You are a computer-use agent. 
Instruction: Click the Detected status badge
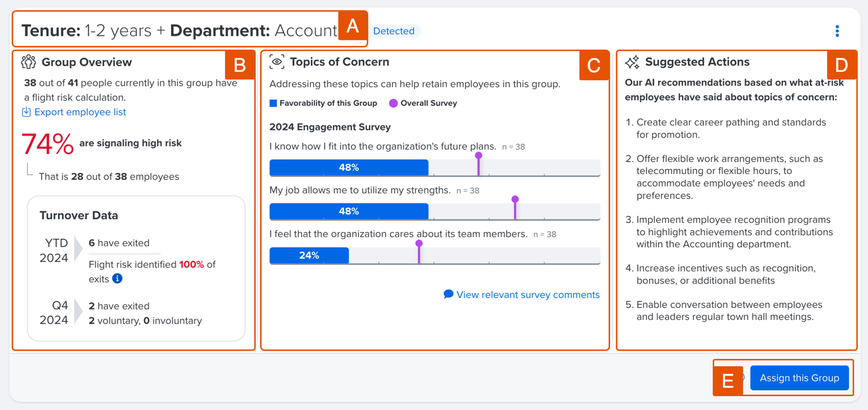(394, 31)
